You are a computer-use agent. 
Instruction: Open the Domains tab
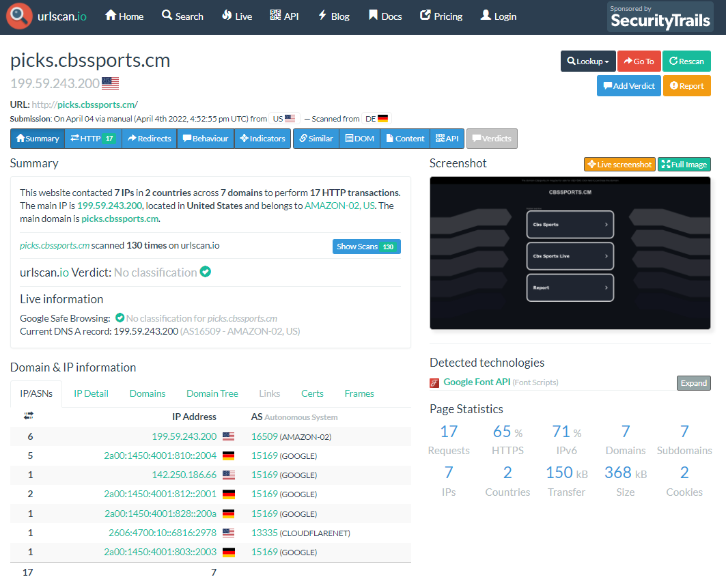click(148, 393)
